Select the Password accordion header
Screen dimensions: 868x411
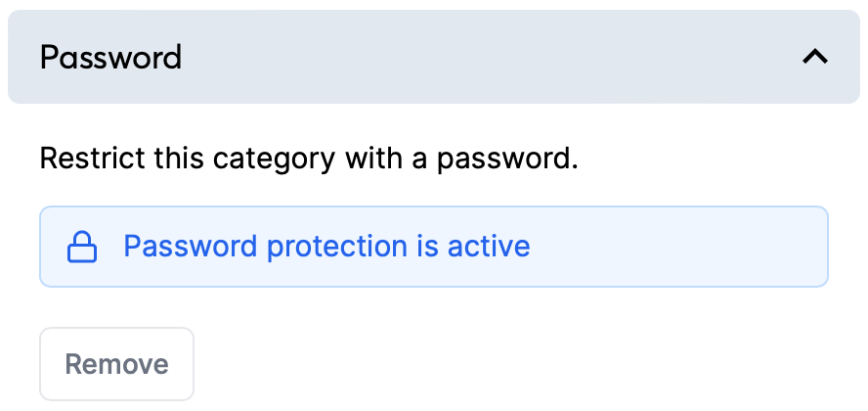coord(434,57)
